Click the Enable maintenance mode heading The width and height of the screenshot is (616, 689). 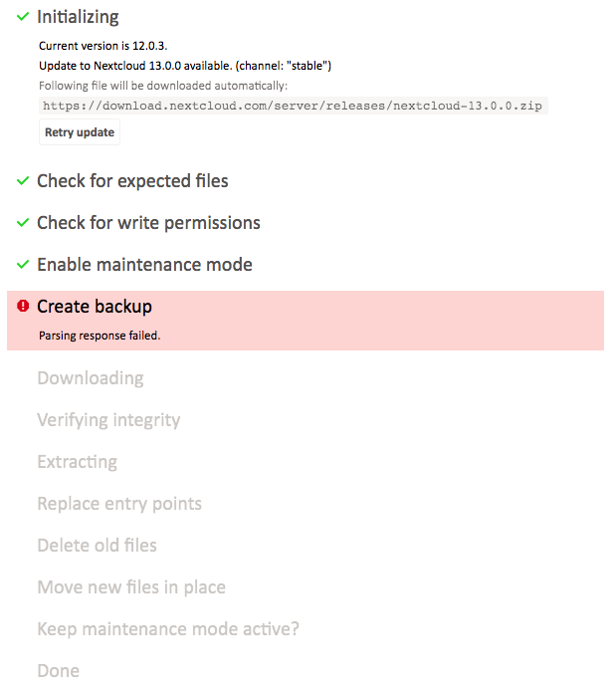coord(145,264)
